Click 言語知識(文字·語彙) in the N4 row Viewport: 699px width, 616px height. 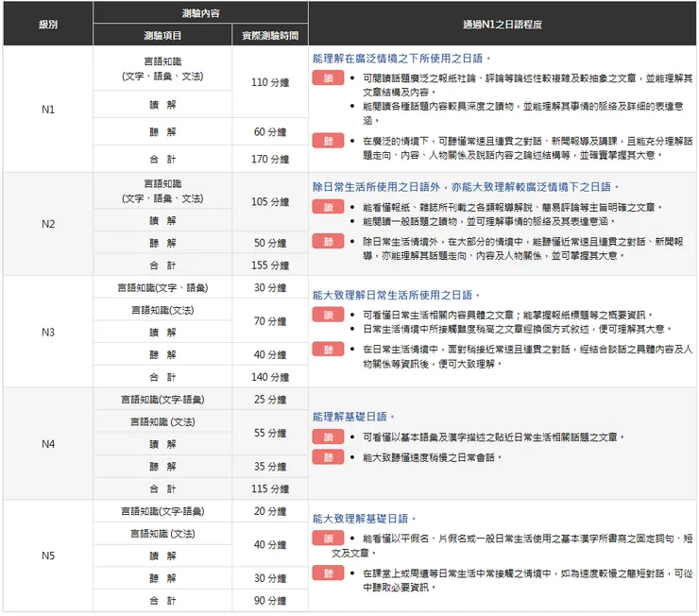pyautogui.click(x=162, y=400)
